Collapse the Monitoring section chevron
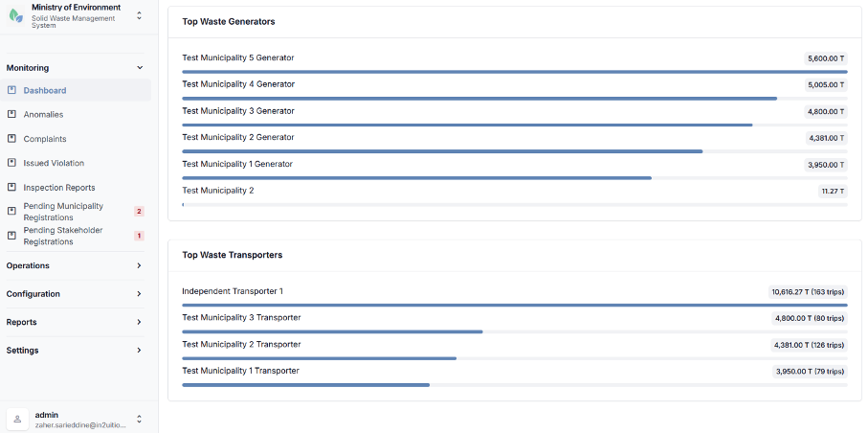The image size is (868, 433). click(x=140, y=68)
